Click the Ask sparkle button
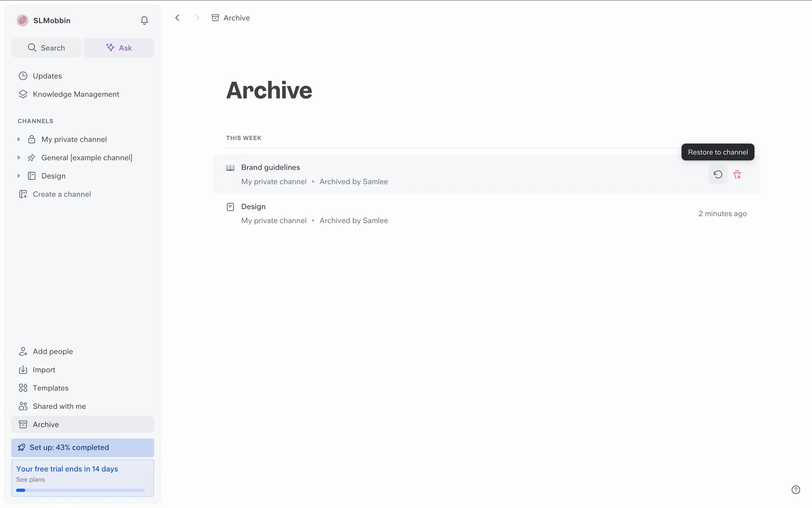 (119, 48)
